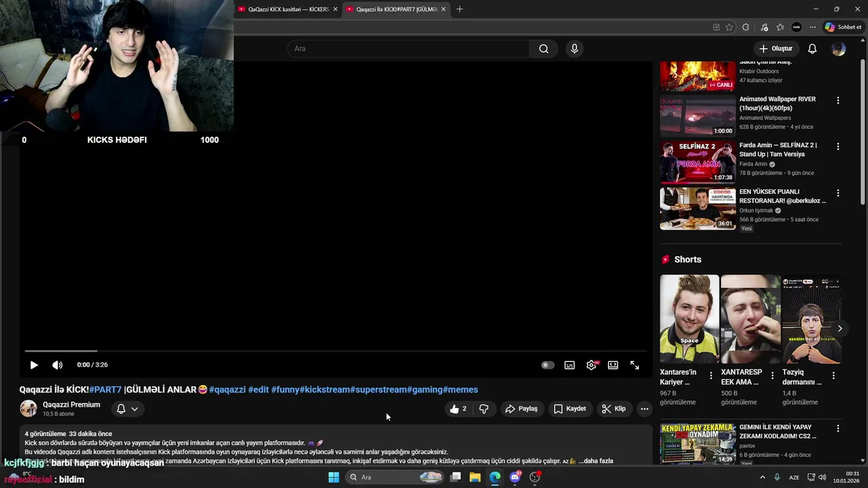Open options for Xantares'in Kariyer short
868x488 pixels.
pos(711,375)
